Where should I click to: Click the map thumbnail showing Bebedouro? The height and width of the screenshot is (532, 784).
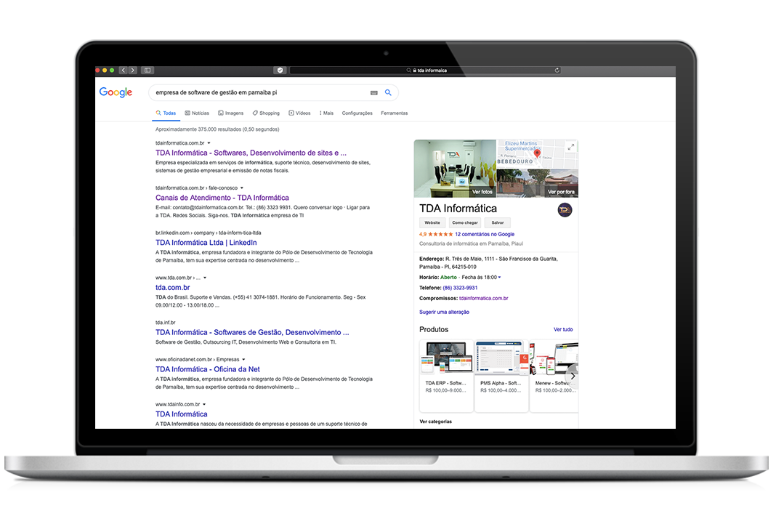click(537, 154)
